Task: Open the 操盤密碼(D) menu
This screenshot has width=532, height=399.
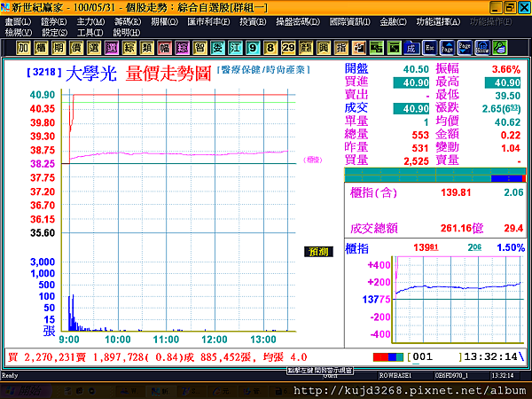Action: pos(298,22)
